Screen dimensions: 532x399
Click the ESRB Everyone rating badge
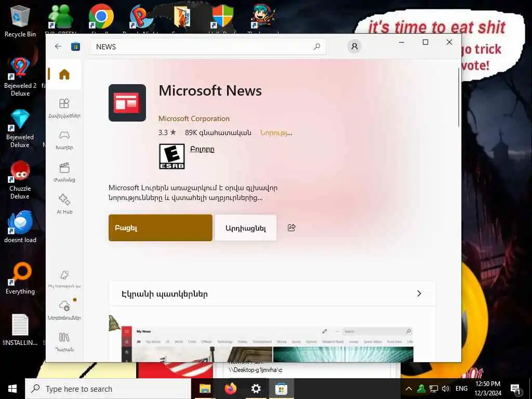(x=172, y=156)
